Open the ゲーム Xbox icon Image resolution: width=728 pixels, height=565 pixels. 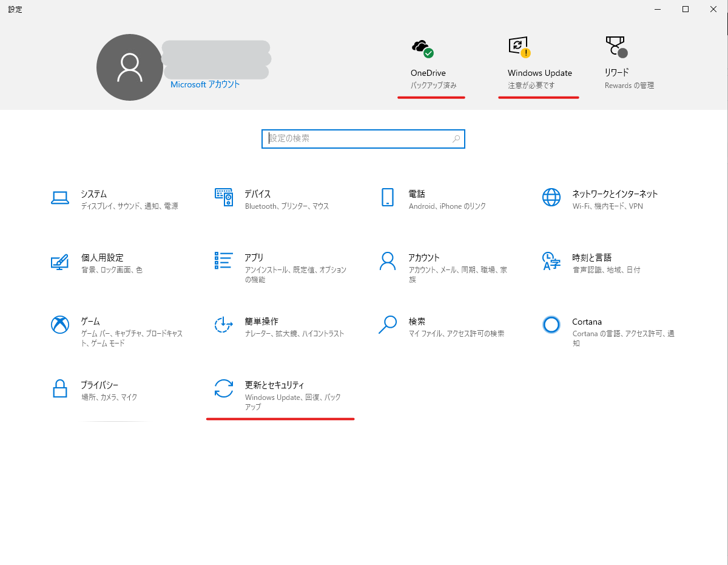click(59, 325)
